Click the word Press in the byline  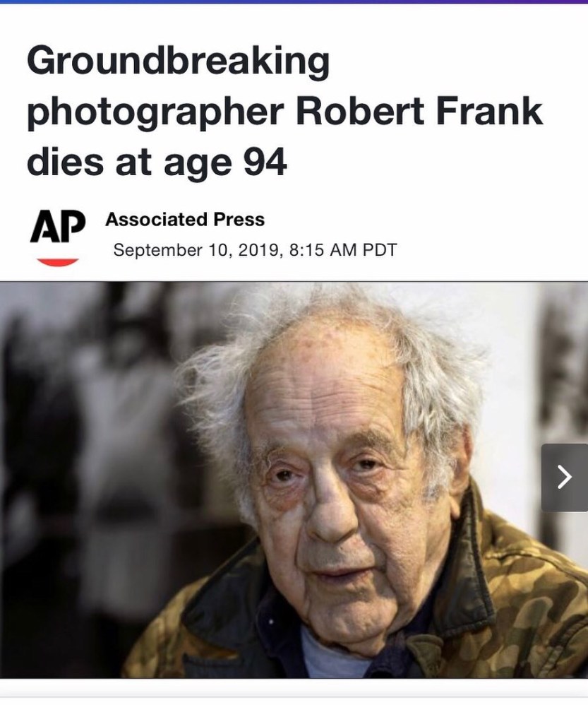239,220
